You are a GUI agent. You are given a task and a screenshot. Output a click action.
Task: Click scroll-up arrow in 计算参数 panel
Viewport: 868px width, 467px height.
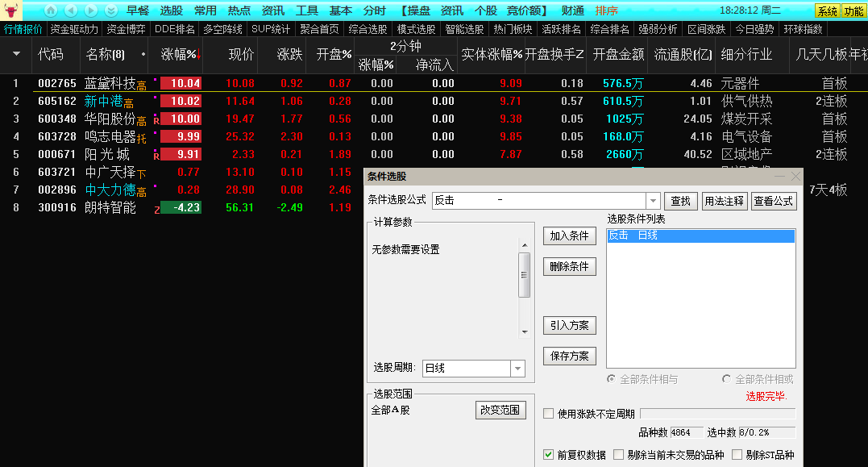[x=524, y=245]
